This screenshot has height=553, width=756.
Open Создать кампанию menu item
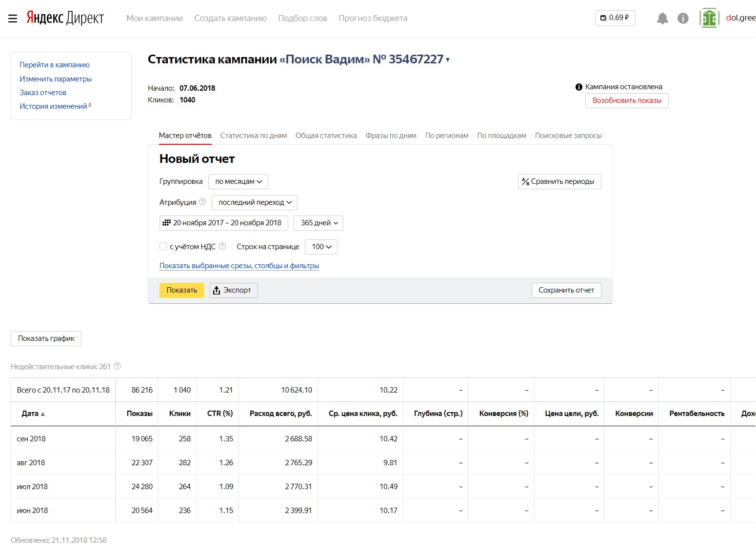(x=231, y=19)
